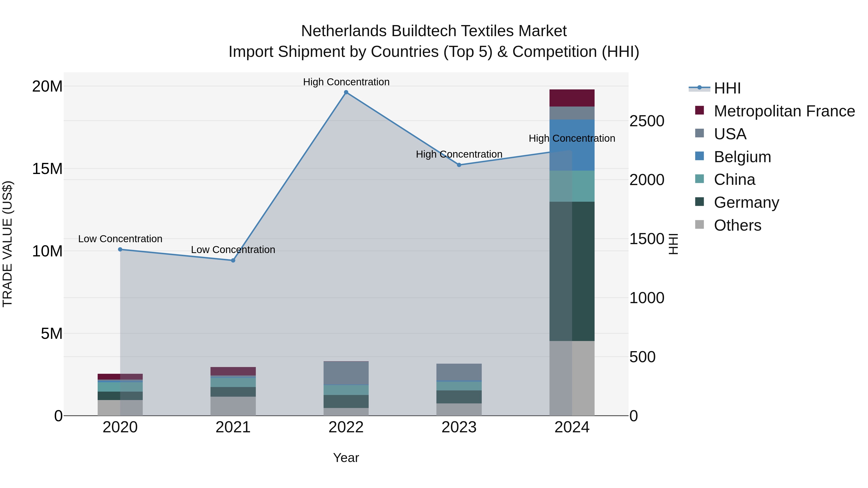Select the 2021 HHI data point marker
The image size is (868, 488).
pos(233,260)
